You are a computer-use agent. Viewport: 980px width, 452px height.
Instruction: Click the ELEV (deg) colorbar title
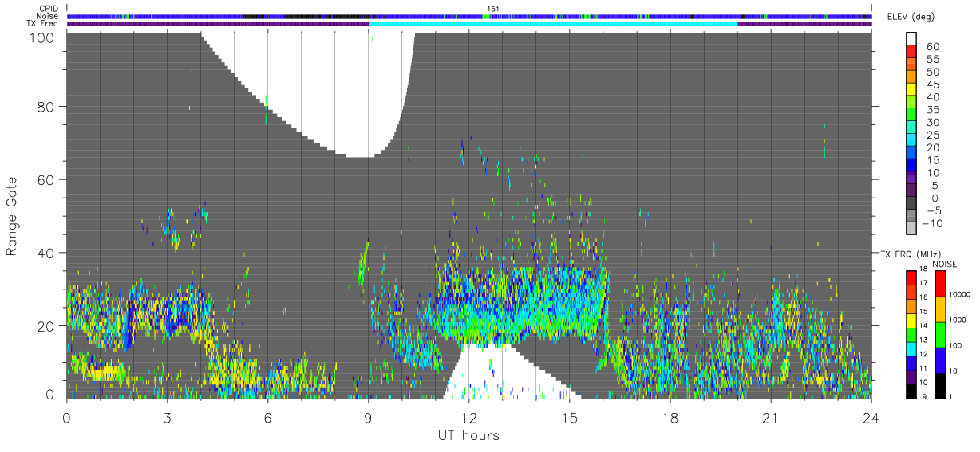coord(911,17)
